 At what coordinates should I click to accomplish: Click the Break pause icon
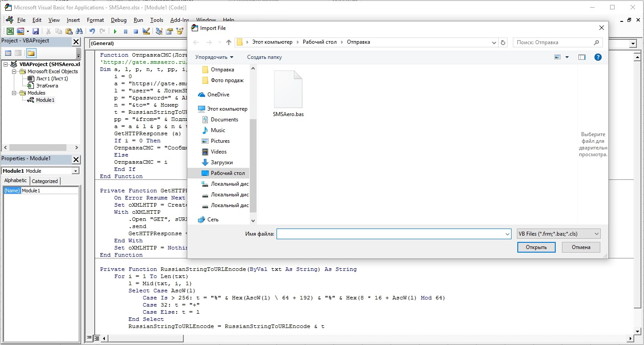coord(125,31)
